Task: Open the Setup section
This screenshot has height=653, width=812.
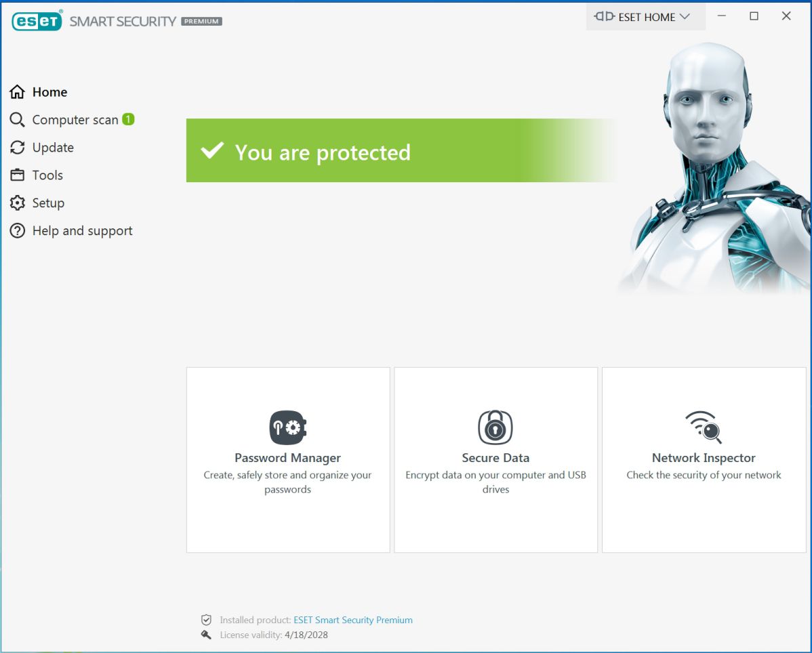Action: (x=48, y=203)
